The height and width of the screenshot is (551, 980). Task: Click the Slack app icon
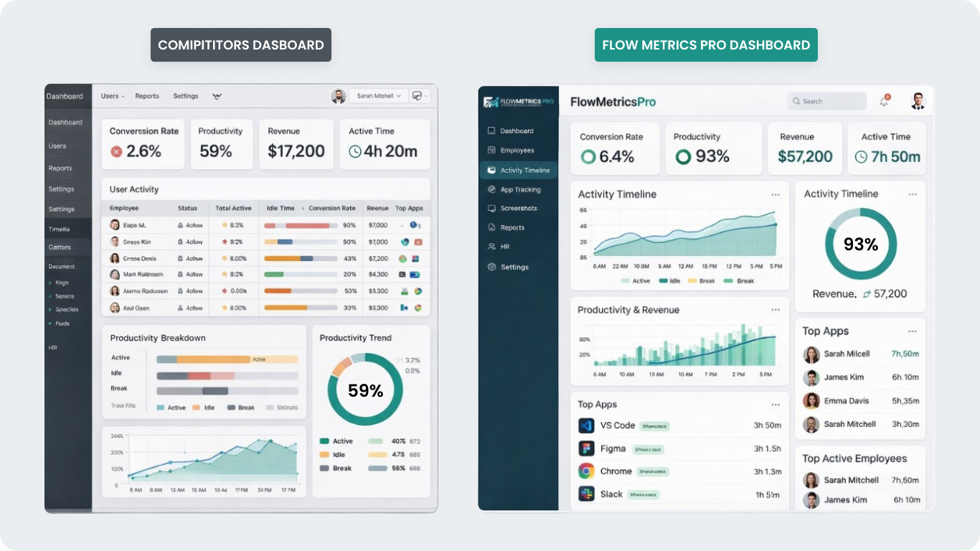click(586, 494)
